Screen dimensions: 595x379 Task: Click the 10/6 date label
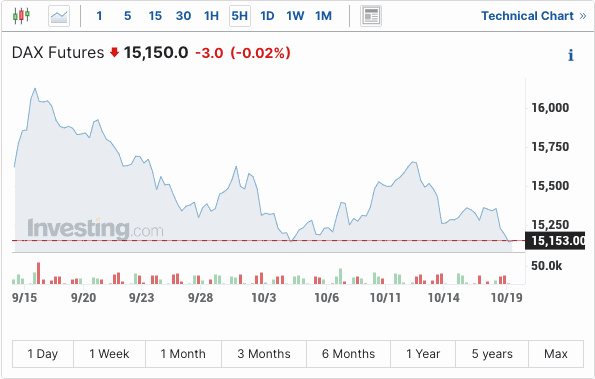tap(327, 297)
